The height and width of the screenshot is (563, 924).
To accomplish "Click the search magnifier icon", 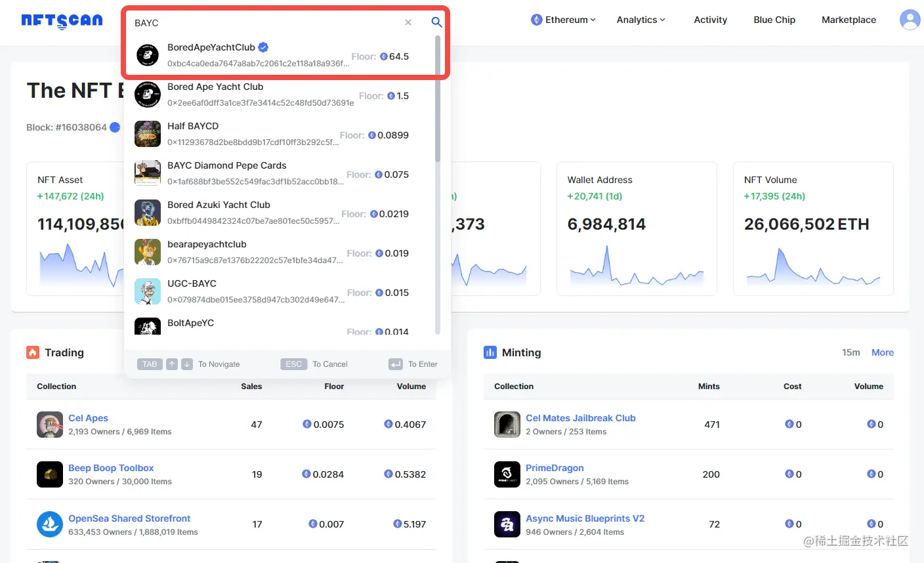I will 436,22.
